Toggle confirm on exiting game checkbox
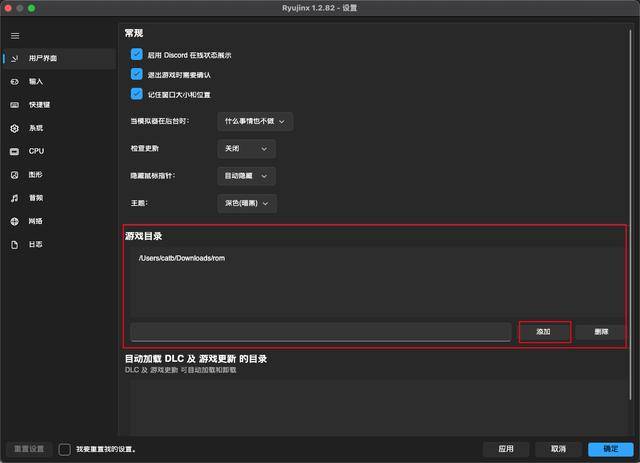 click(x=137, y=74)
